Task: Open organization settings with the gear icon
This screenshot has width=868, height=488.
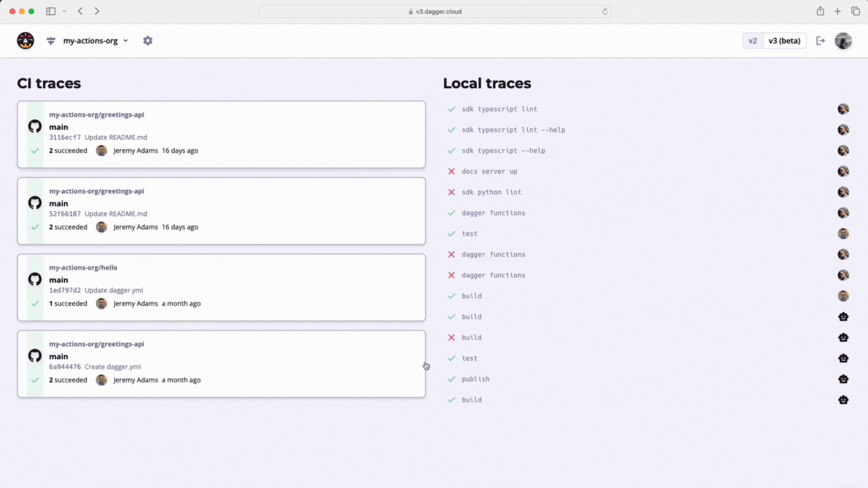Action: point(147,40)
